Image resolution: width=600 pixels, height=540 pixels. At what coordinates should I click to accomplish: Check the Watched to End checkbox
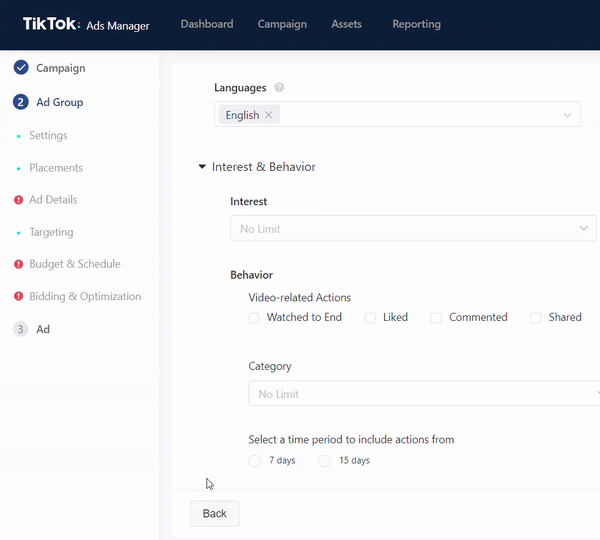[254, 318]
